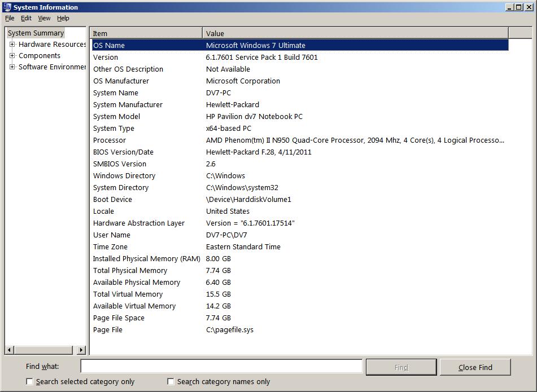
Task: Select the Boot Device row
Action: click(300, 200)
